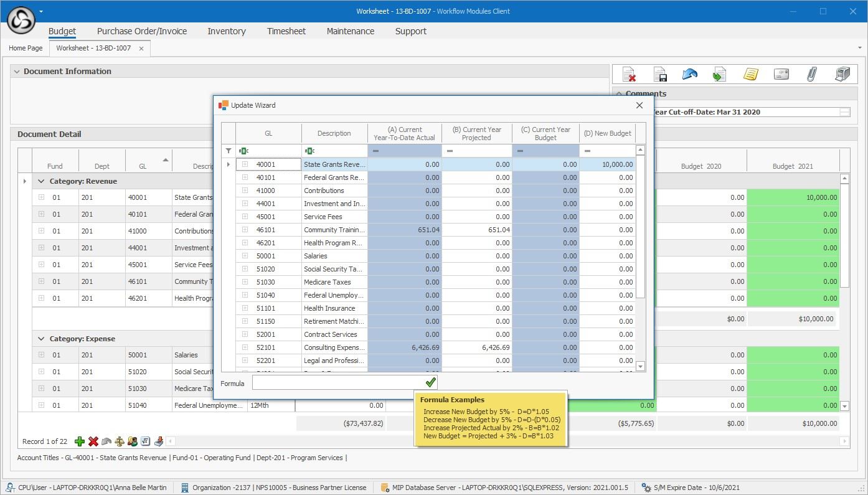Switch to the Home Page tab
The height and width of the screenshot is (495, 868).
pyautogui.click(x=26, y=48)
